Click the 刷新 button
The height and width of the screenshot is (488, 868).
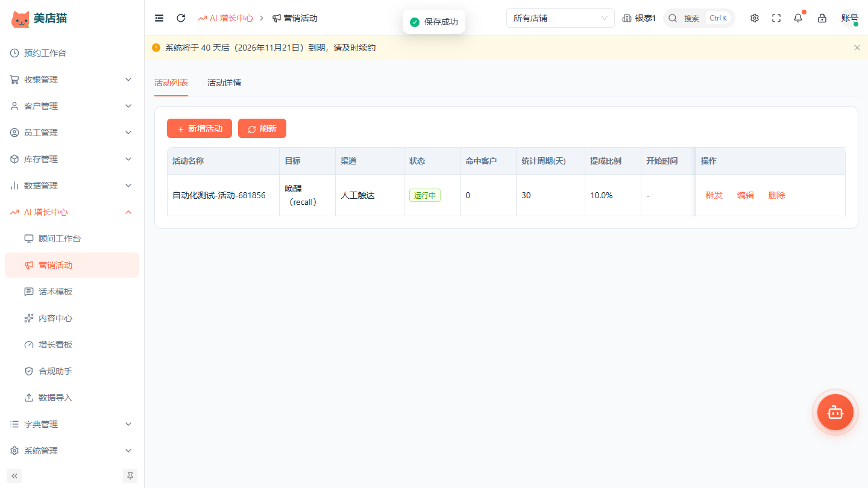pyautogui.click(x=262, y=128)
